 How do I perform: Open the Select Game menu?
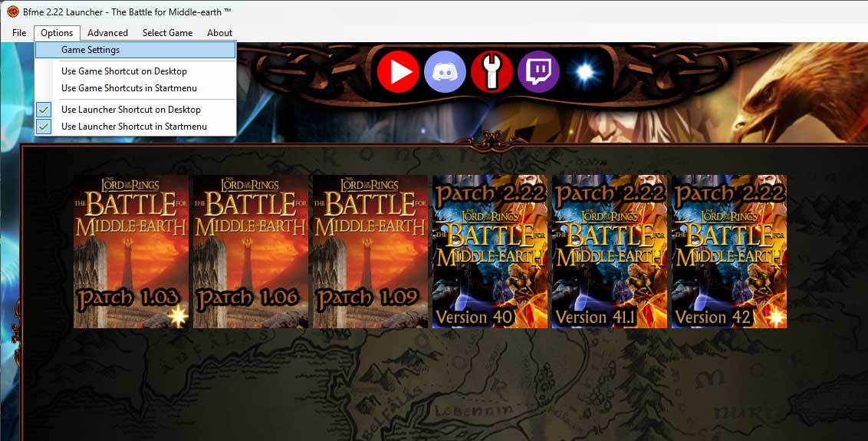(168, 33)
